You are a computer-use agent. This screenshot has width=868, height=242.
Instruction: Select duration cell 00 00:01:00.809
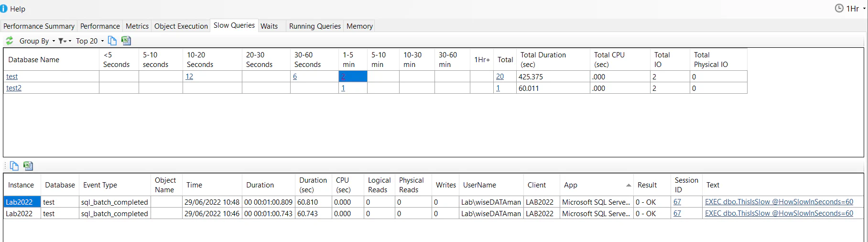click(269, 202)
